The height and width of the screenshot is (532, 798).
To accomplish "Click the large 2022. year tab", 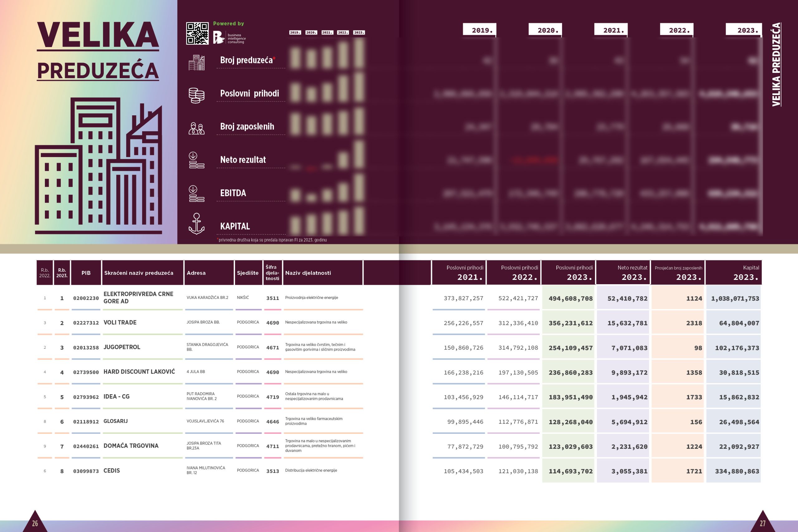I will pyautogui.click(x=677, y=30).
